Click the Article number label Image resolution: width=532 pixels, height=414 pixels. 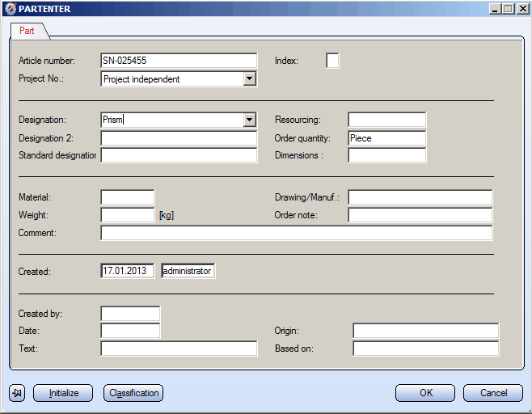coord(47,61)
